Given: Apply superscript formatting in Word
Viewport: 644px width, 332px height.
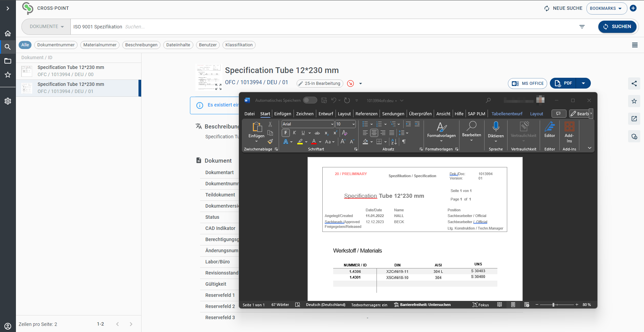Looking at the screenshot, I should [335, 133].
